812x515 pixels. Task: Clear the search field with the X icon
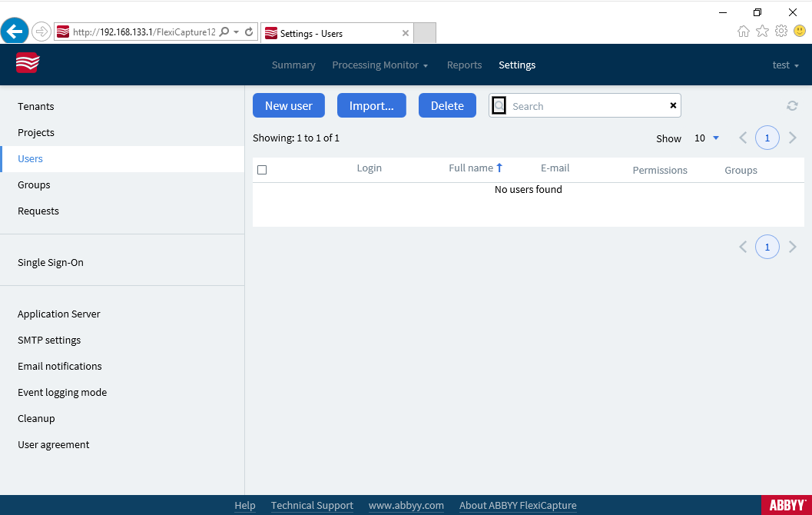(673, 105)
